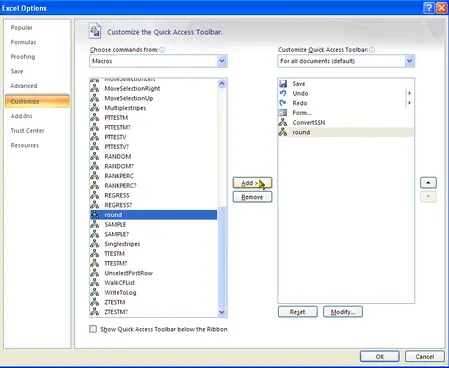
Task: Open the Proofing options category
Action: (x=23, y=57)
